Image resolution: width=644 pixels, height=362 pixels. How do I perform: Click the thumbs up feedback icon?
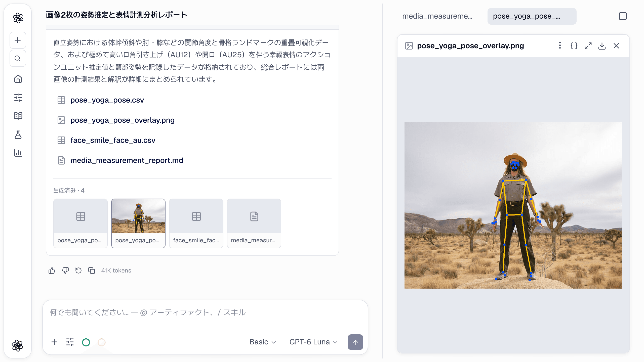tap(52, 270)
